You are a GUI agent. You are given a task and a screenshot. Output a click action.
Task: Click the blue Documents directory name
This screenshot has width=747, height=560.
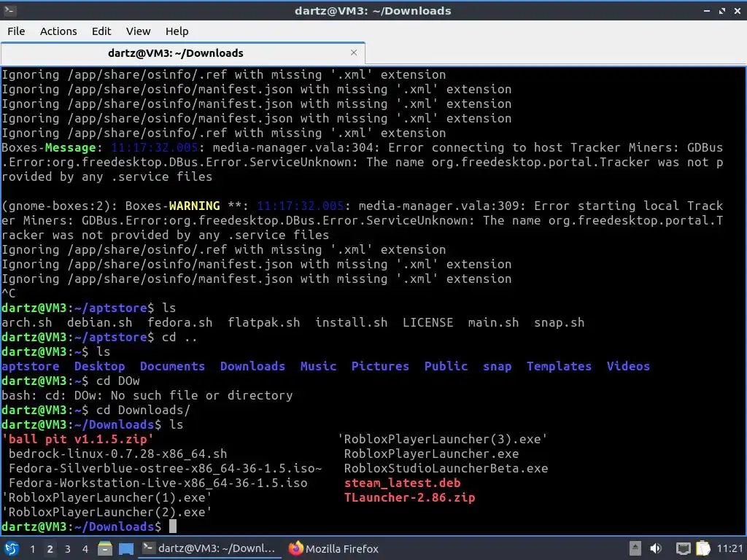click(172, 366)
